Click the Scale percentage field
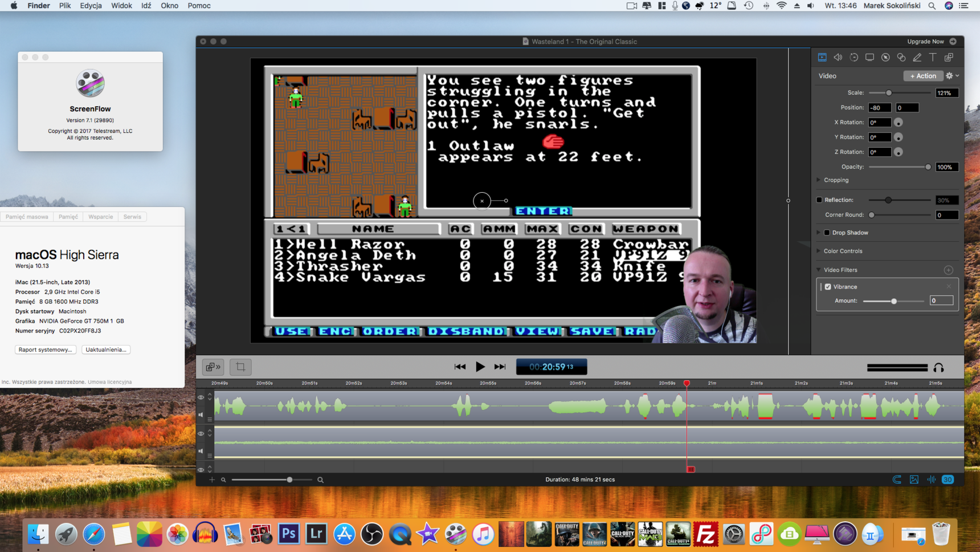 947,93
